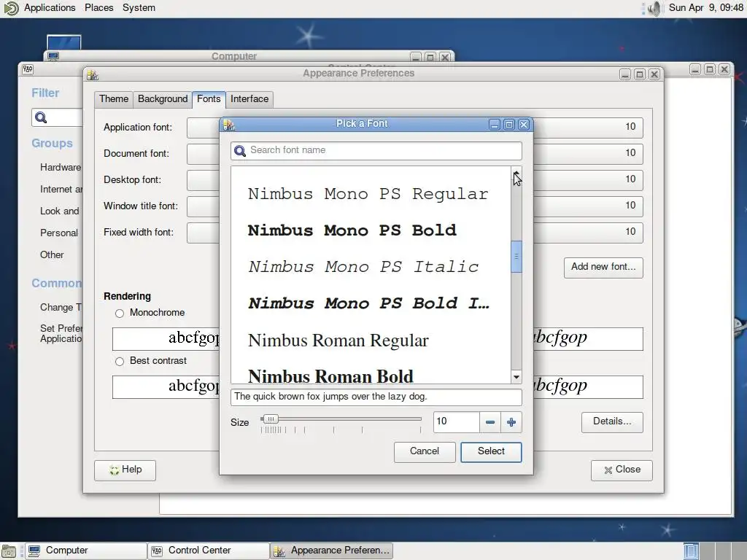Select Best contrast rendering option
The height and width of the screenshot is (560, 747).
pyautogui.click(x=120, y=362)
